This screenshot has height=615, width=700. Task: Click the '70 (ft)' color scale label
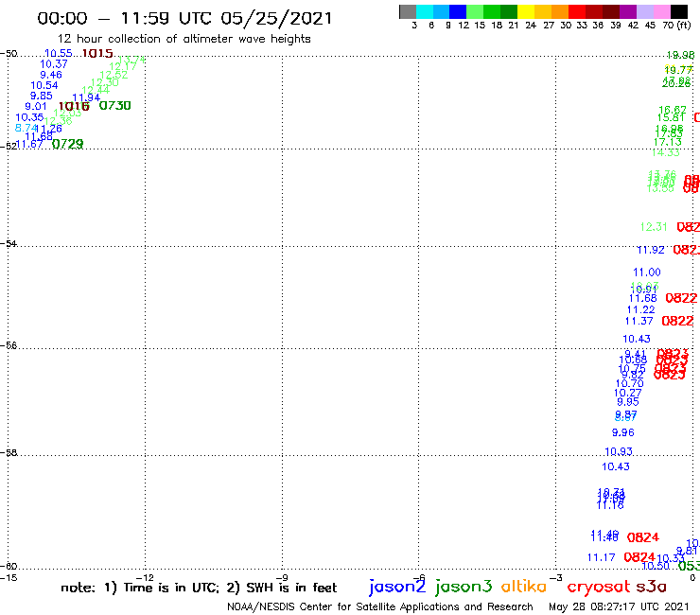click(676, 26)
